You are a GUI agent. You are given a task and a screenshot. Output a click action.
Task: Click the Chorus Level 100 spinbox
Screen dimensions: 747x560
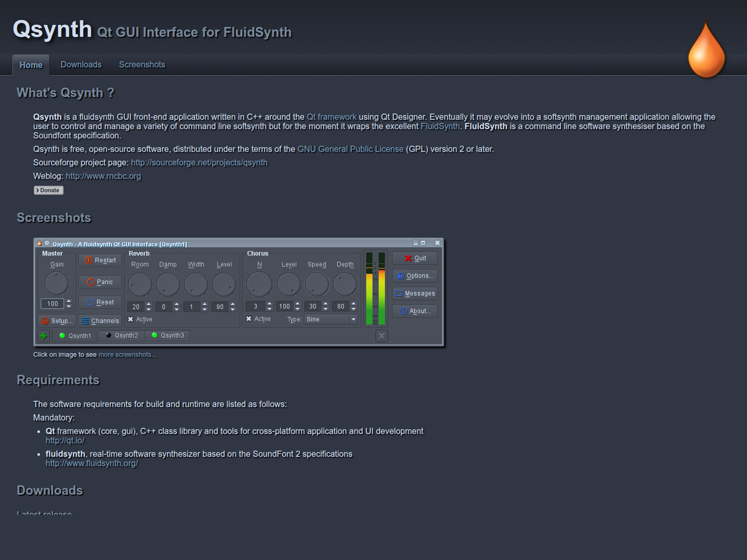coord(289,306)
